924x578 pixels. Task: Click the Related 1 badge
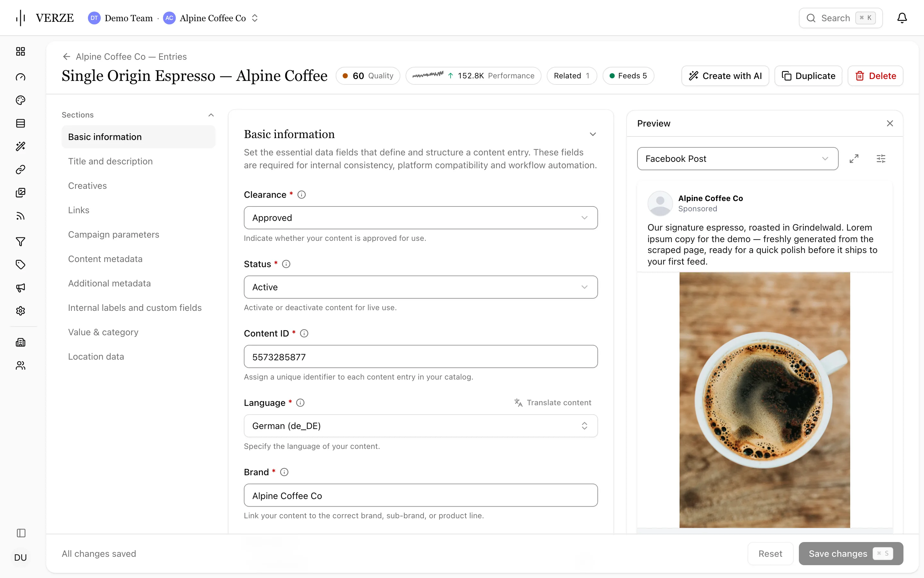click(x=572, y=76)
